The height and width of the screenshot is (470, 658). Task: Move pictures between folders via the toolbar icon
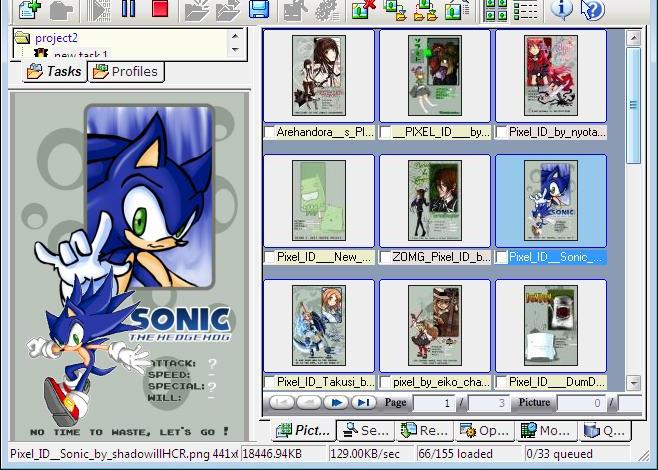(x=425, y=10)
